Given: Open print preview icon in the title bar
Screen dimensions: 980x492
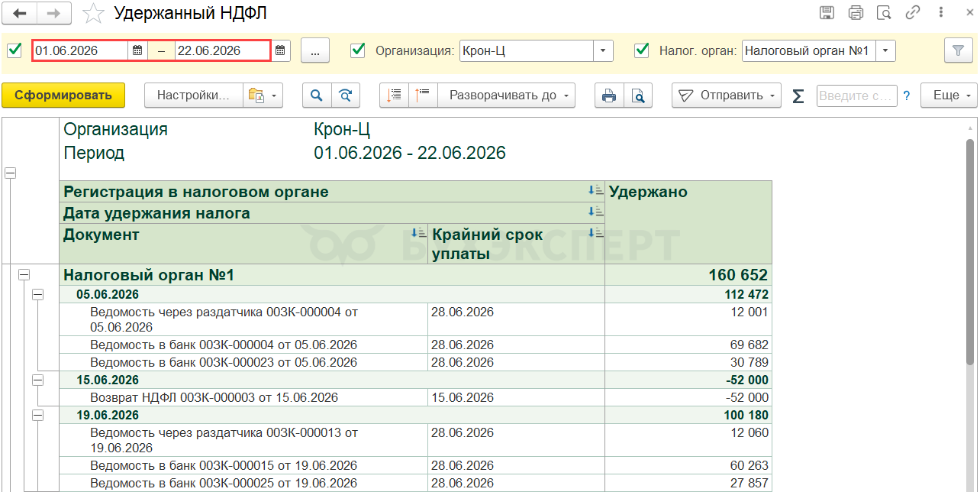Looking at the screenshot, I should [884, 12].
